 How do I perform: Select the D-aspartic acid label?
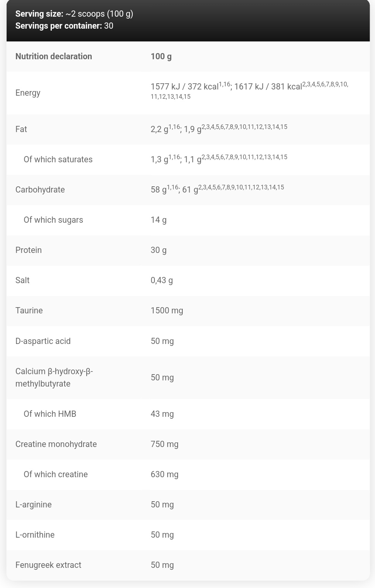click(x=43, y=341)
